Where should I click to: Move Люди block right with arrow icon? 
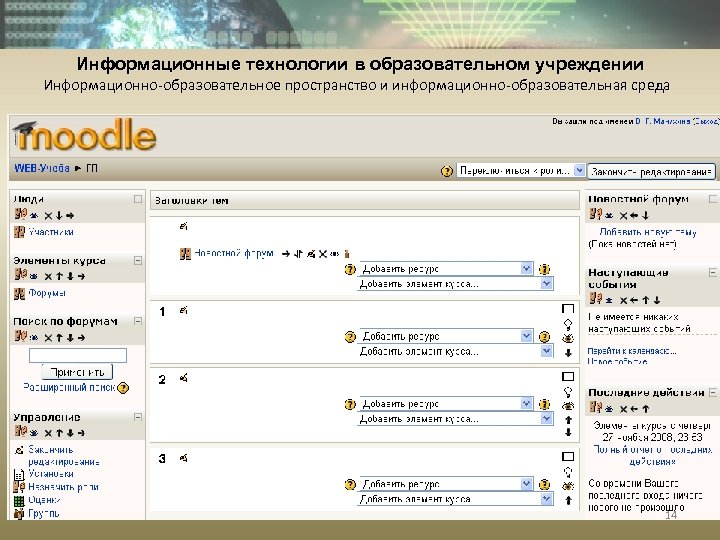[x=70, y=215]
